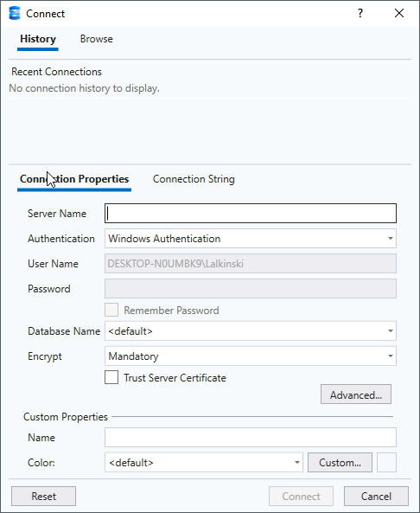Viewport: 420px width, 513px height.
Task: Click the 'Custom Properties' section label
Action: coord(66,417)
